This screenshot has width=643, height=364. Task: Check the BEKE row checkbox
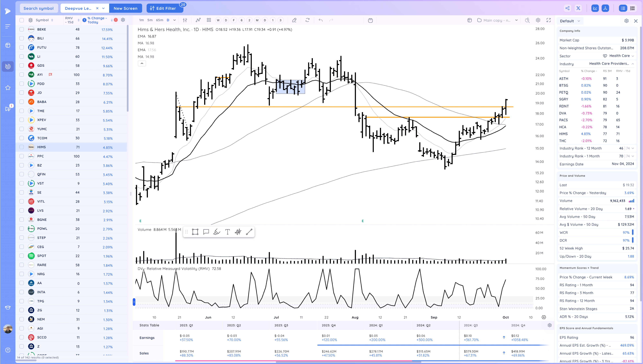point(22,29)
